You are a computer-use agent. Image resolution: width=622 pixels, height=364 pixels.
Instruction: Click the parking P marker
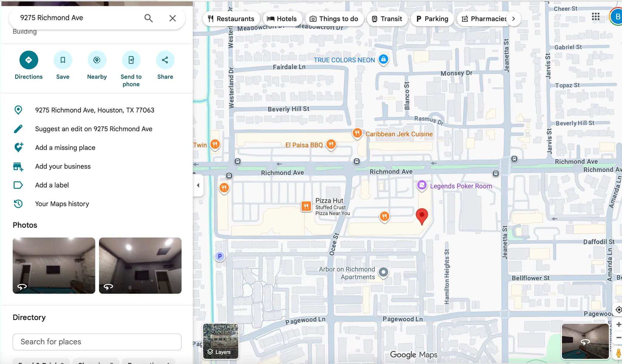click(x=220, y=256)
